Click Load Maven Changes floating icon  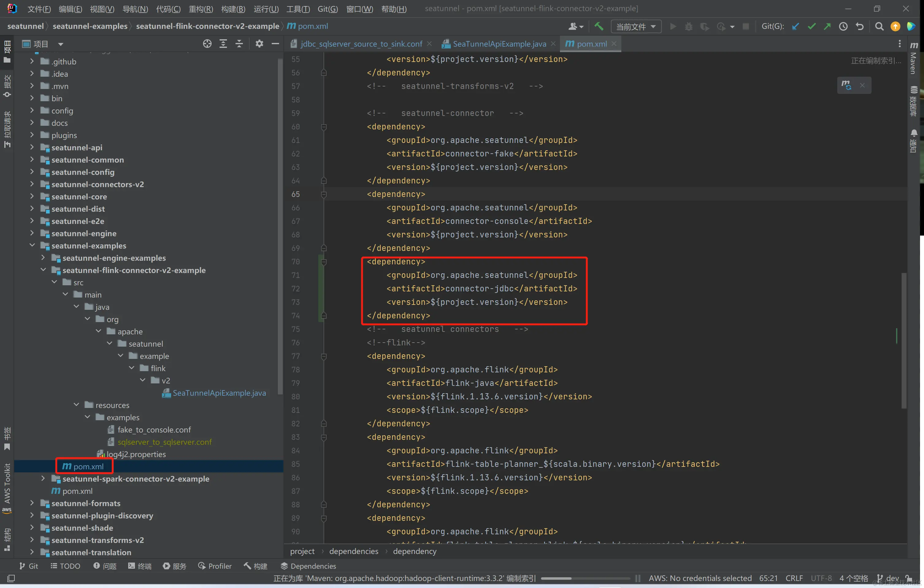[846, 85]
